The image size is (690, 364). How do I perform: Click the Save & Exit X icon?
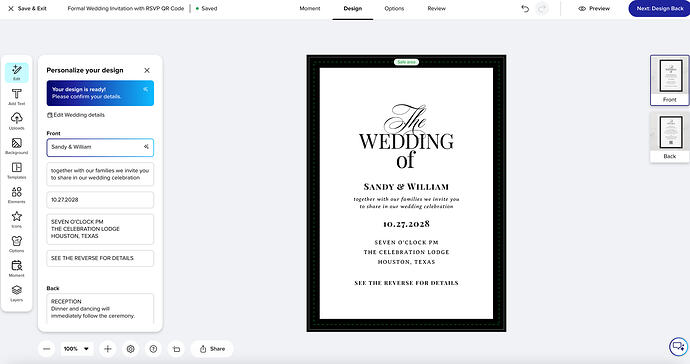coord(11,8)
